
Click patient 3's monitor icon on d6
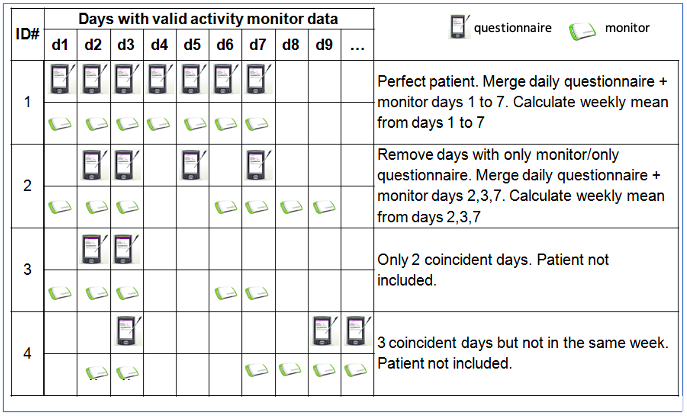[x=225, y=292]
